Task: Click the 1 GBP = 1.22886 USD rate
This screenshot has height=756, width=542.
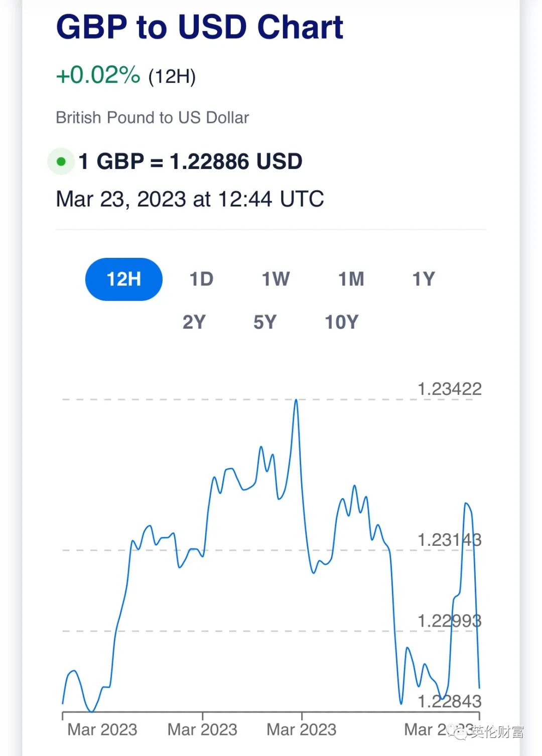Action: pos(191,162)
